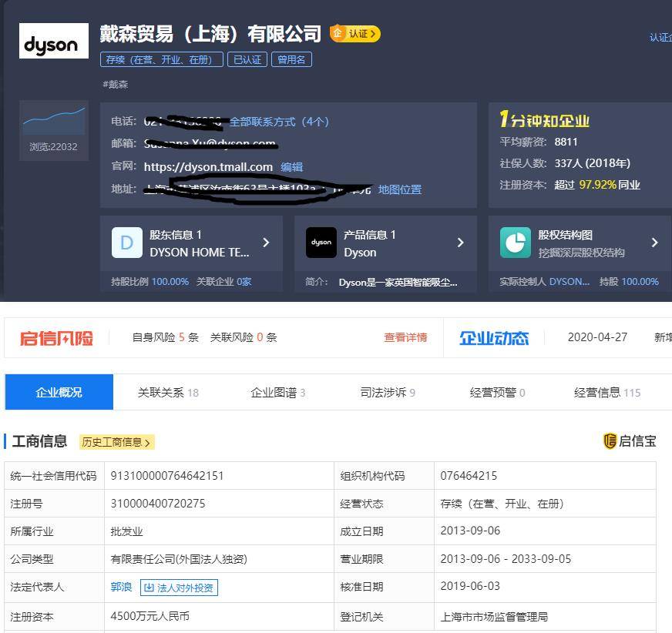
Task: Click the 有限责任公司(外国法人独资) company type value
Action: pos(179,559)
